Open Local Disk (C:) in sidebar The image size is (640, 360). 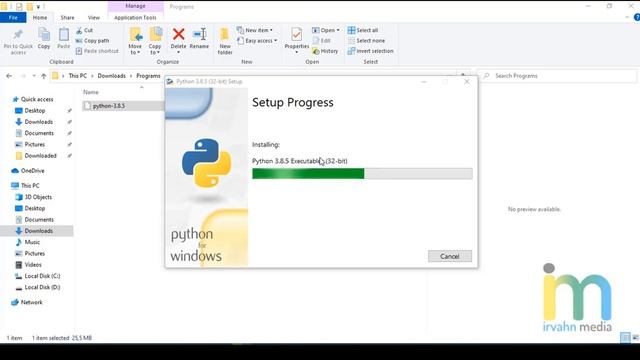point(42,276)
